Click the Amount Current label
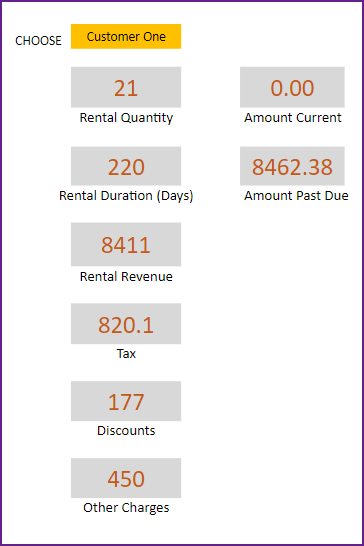This screenshot has width=364, height=546. (x=293, y=118)
